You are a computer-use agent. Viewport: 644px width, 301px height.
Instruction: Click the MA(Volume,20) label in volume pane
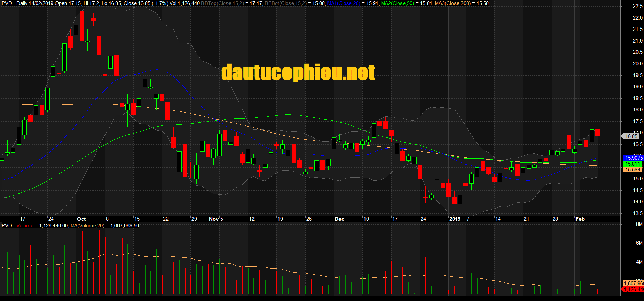pyautogui.click(x=87, y=226)
